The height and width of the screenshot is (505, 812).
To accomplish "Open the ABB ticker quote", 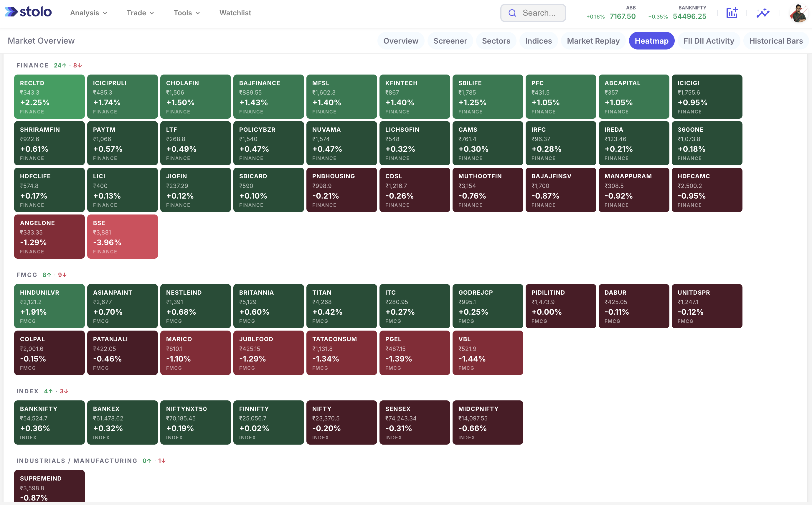I will 611,13.
